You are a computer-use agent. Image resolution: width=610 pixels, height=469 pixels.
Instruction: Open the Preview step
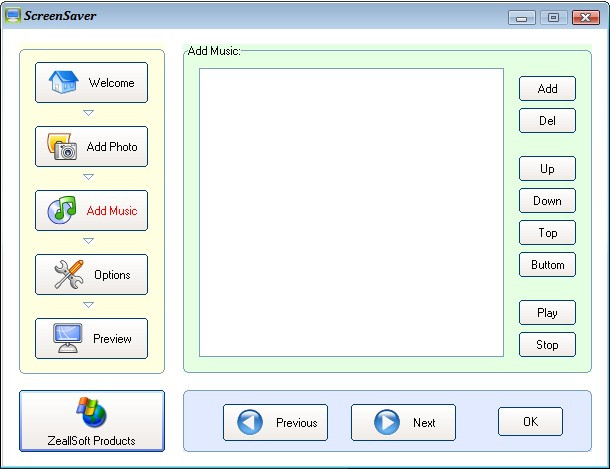[91, 338]
